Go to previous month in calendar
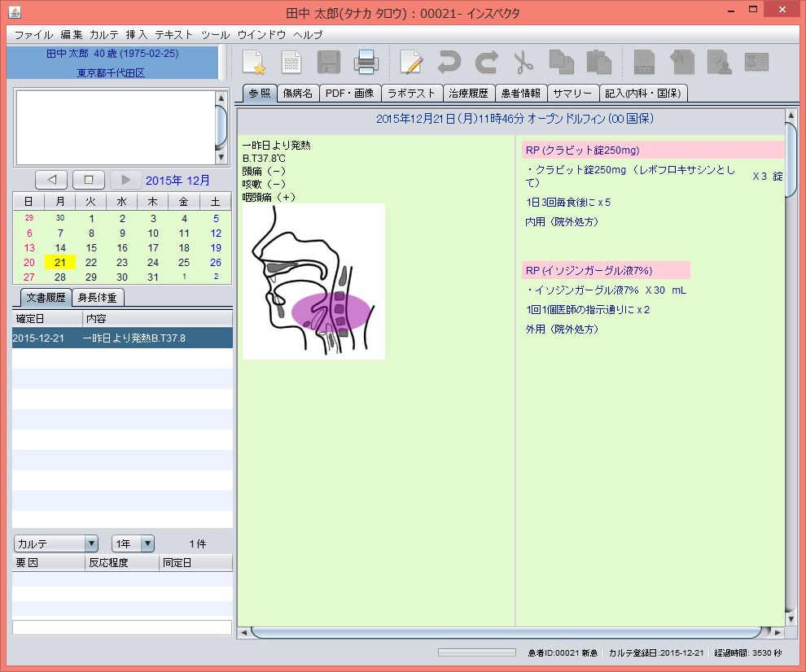 coord(51,180)
